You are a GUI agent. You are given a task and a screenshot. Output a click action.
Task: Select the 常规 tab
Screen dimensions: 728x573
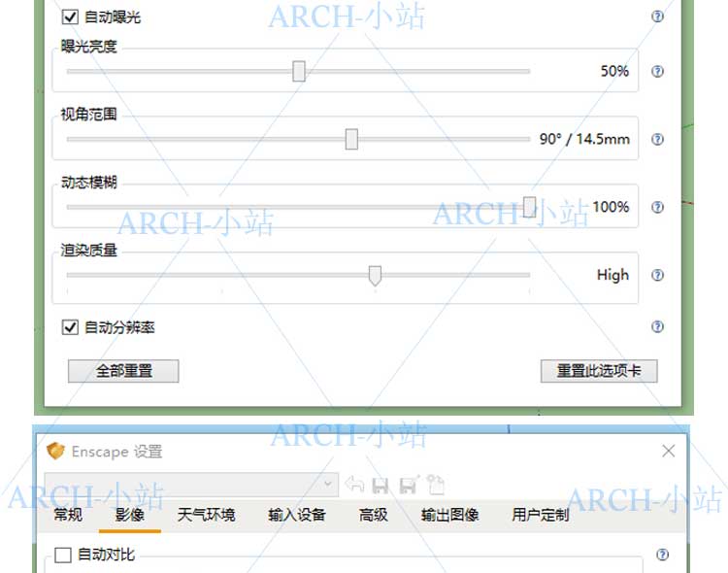68,515
